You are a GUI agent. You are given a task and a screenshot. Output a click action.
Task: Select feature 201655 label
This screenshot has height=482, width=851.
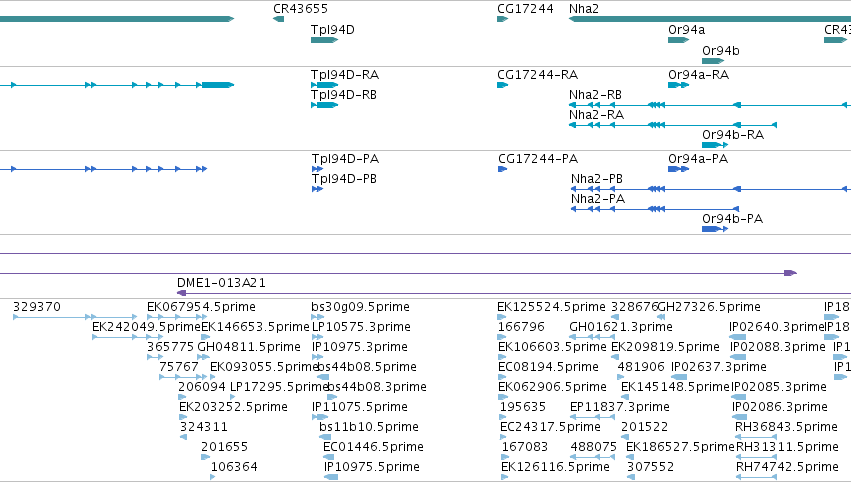[225, 447]
